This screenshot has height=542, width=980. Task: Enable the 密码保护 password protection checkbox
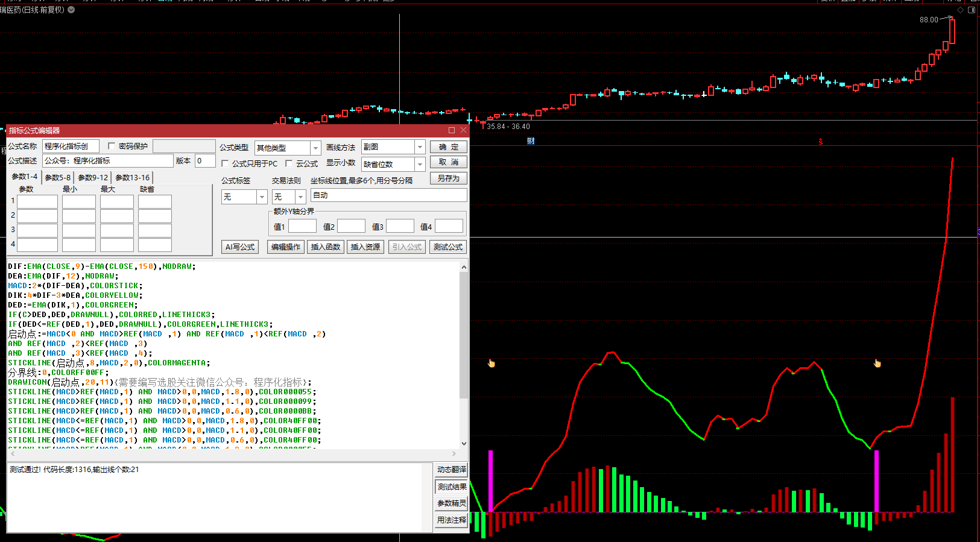point(112,146)
